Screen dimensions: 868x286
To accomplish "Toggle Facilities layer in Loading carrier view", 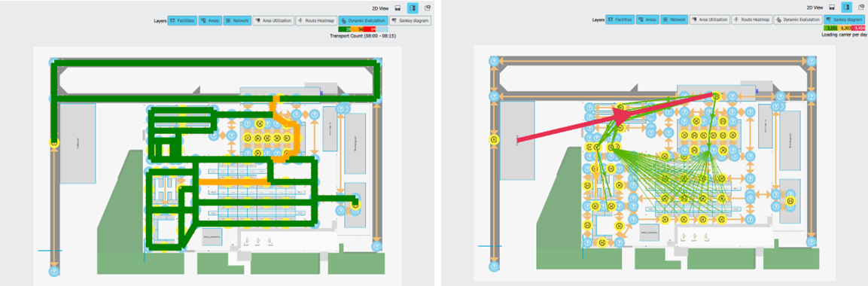I will click(620, 20).
